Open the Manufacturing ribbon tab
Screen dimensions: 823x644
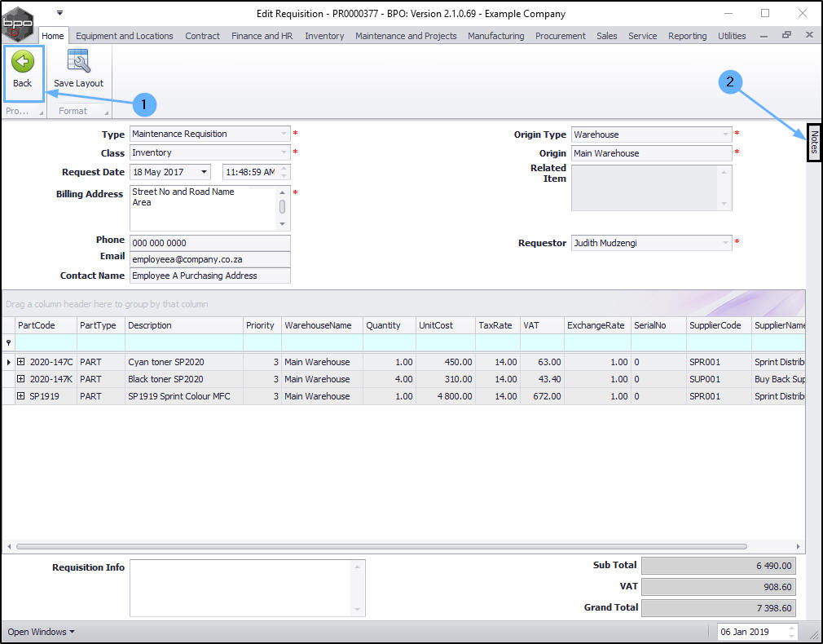coord(496,36)
